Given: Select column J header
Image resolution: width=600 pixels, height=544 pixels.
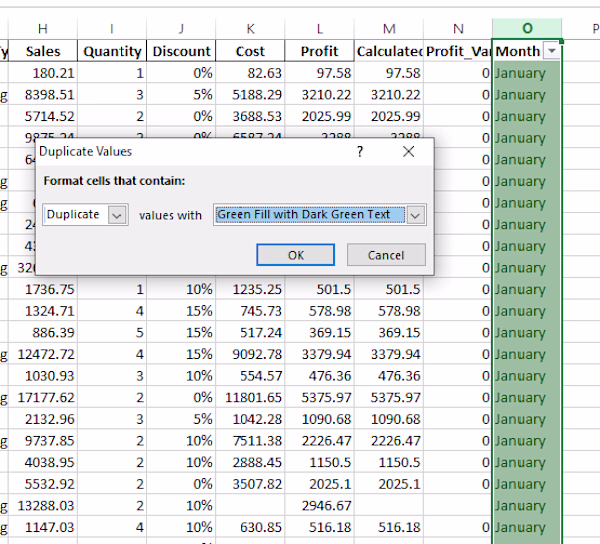Looking at the screenshot, I should tap(181, 29).
